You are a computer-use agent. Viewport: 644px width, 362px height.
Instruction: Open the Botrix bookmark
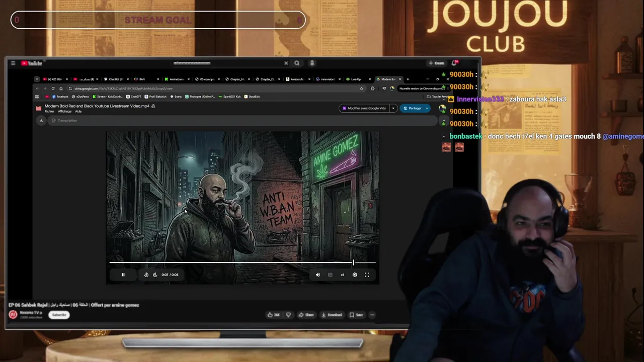pyautogui.click(x=176, y=97)
